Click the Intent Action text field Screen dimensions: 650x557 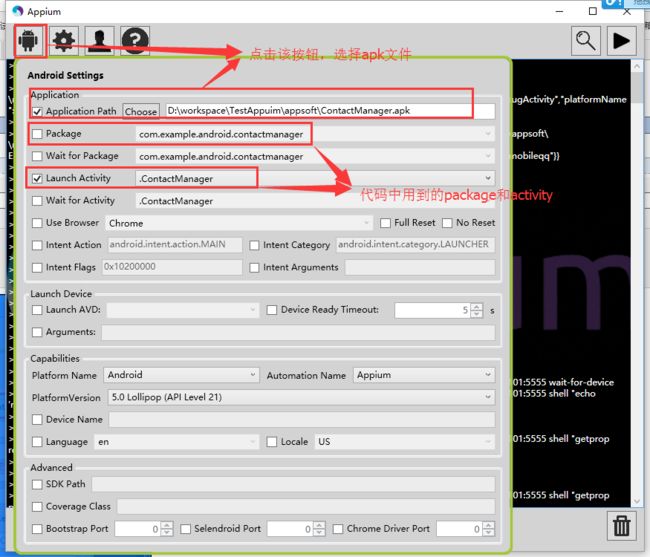point(175,245)
